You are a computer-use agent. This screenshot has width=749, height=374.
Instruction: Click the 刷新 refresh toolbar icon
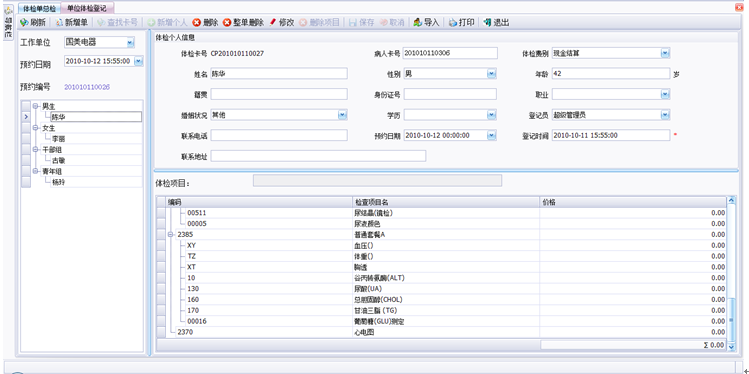(24, 22)
